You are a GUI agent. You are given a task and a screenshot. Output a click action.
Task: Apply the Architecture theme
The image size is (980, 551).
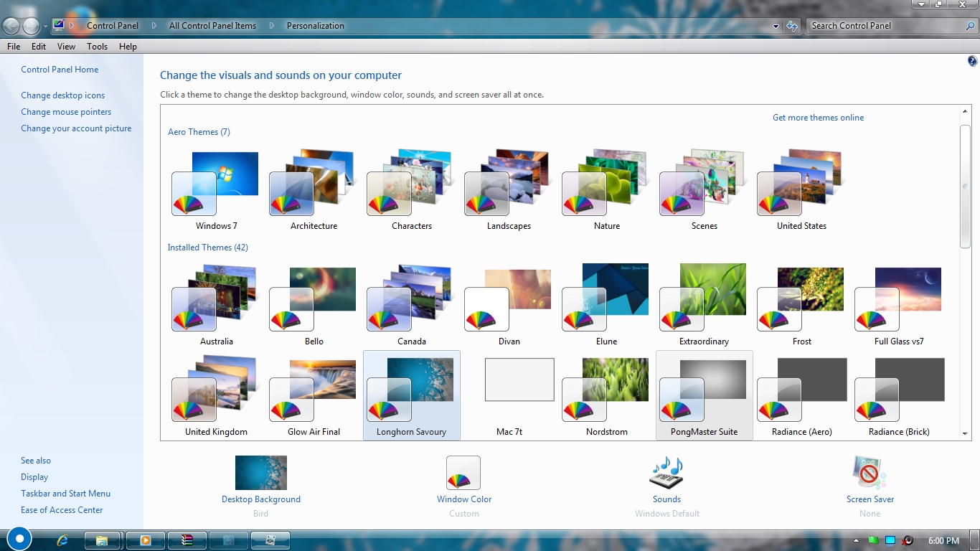coord(314,188)
